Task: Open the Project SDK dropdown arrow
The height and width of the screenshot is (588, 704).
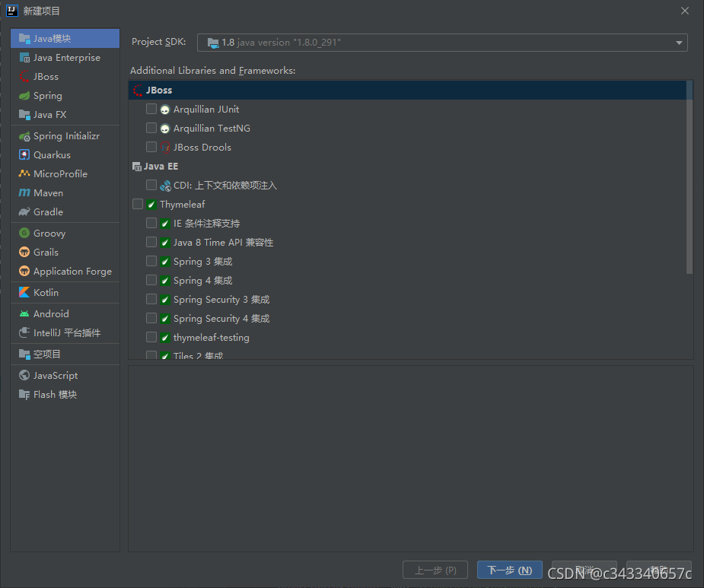Action: coord(679,43)
